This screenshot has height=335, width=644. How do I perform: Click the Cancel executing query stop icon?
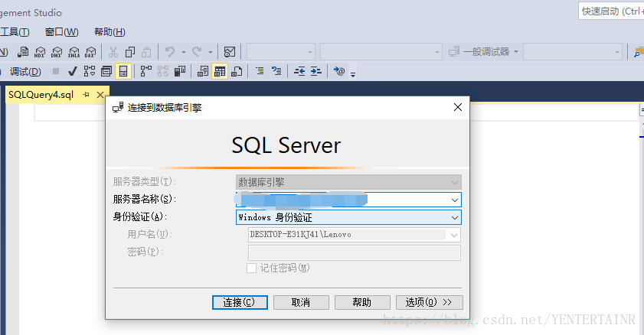[x=56, y=71]
